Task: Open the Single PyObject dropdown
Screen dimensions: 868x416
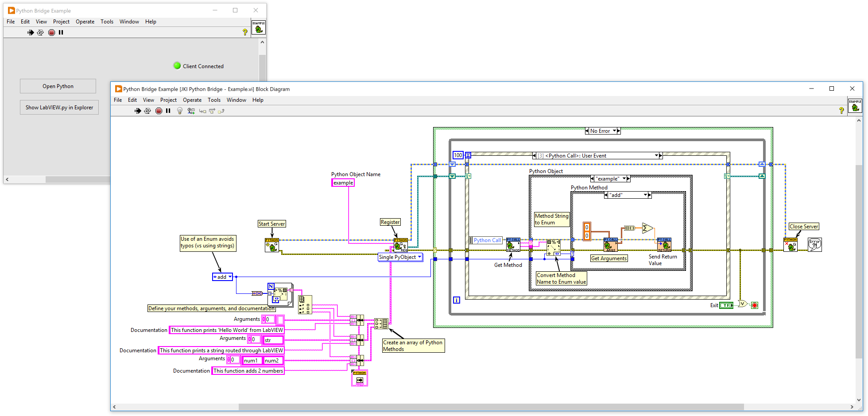Action: click(419, 257)
